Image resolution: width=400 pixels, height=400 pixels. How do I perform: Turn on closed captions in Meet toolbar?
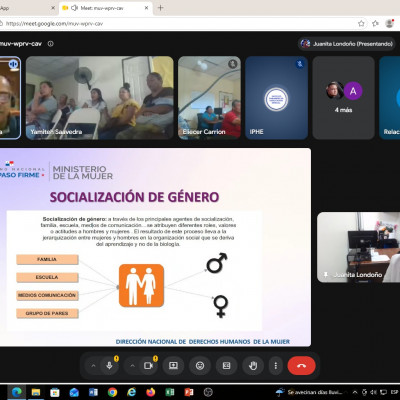pyautogui.click(x=226, y=366)
